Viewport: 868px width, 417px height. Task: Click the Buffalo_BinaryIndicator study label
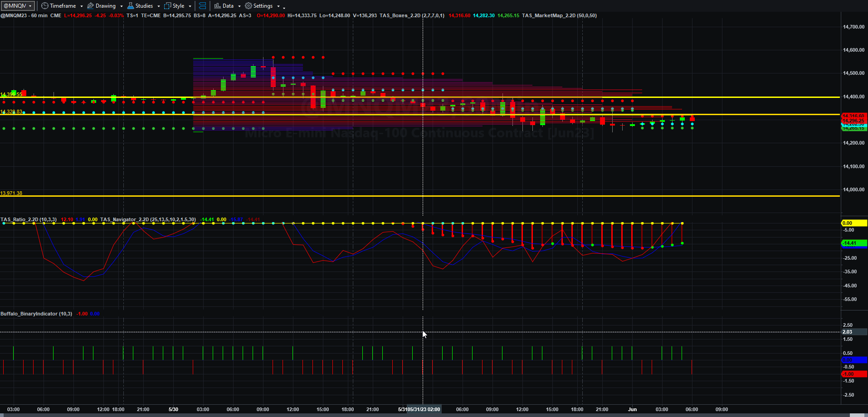pos(36,314)
